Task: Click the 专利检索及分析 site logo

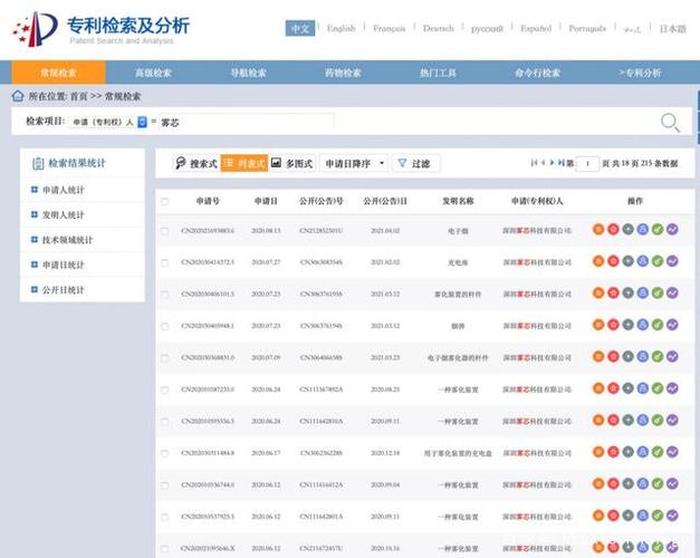Action: pyautogui.click(x=102, y=29)
